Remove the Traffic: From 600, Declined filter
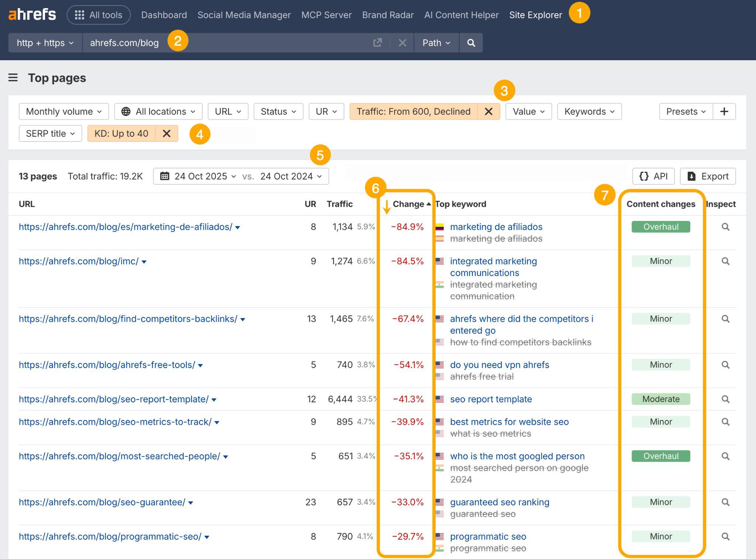 489,111
